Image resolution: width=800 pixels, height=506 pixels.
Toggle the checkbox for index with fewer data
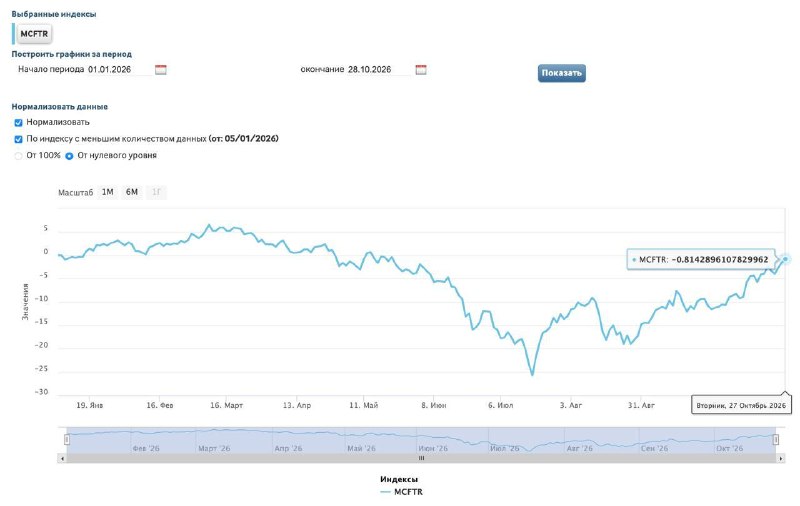coord(18,139)
